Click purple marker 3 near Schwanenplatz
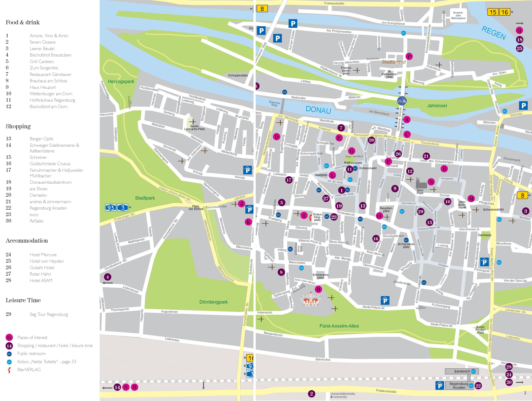Screen dimensions: 532x401 tap(526, 211)
